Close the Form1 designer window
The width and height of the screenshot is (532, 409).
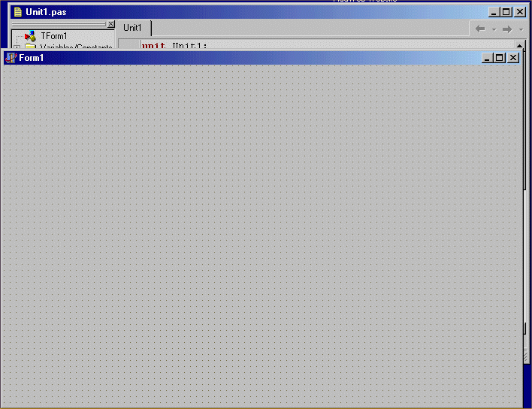[x=514, y=58]
